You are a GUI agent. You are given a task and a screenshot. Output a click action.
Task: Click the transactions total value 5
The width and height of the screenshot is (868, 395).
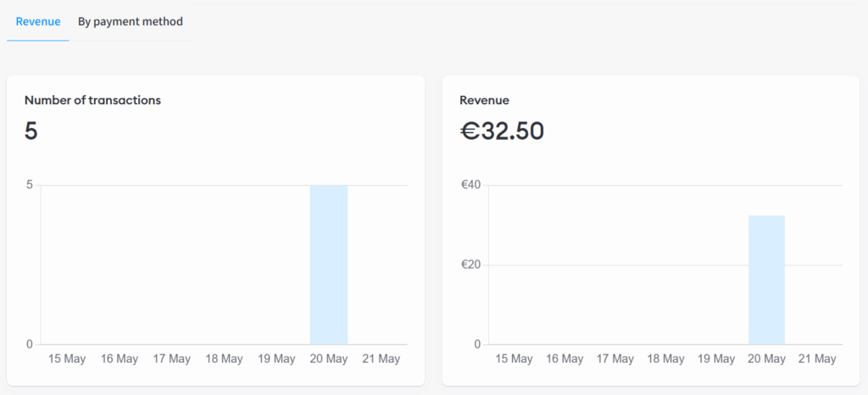pos(31,131)
